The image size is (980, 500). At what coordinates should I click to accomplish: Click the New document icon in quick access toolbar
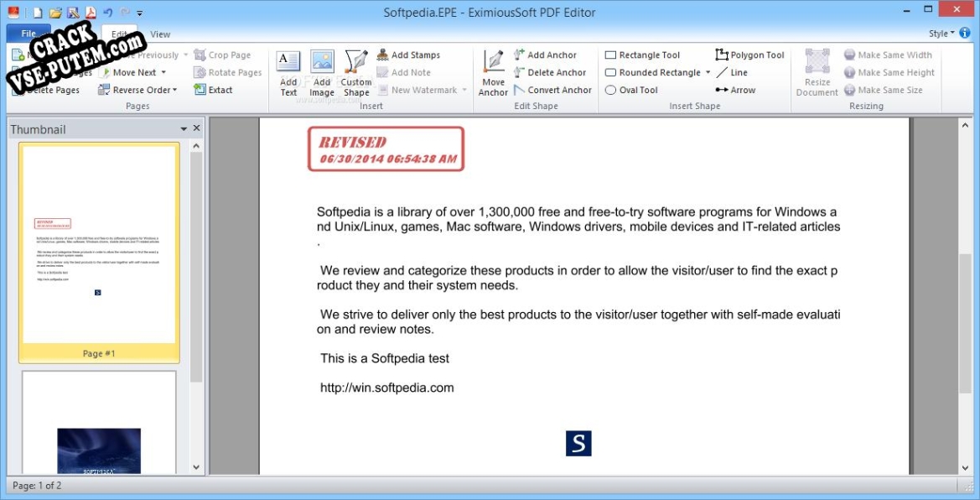tap(38, 13)
